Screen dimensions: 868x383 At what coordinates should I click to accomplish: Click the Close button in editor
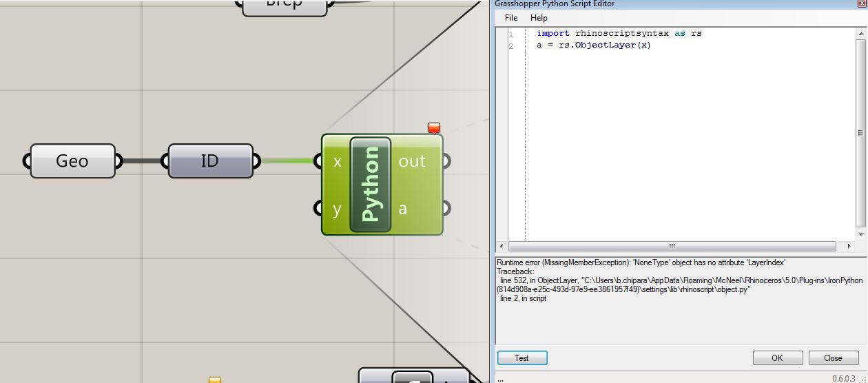tap(833, 358)
